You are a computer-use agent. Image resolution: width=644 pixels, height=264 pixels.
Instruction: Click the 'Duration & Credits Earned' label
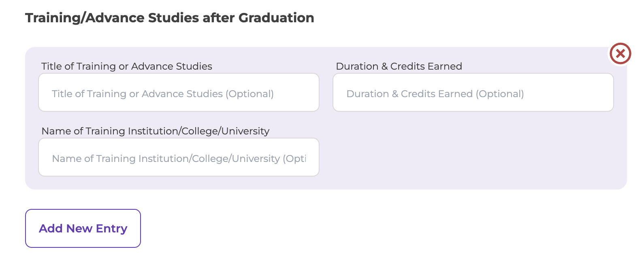(x=399, y=66)
